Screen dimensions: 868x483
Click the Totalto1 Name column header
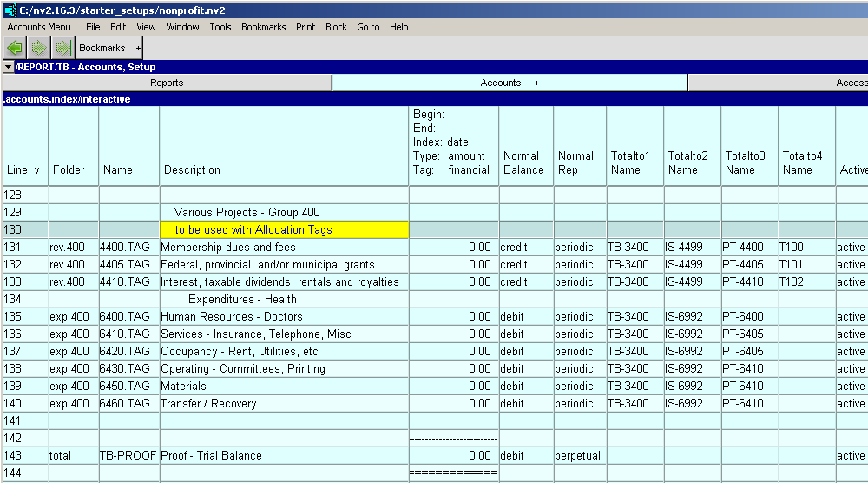(x=633, y=162)
